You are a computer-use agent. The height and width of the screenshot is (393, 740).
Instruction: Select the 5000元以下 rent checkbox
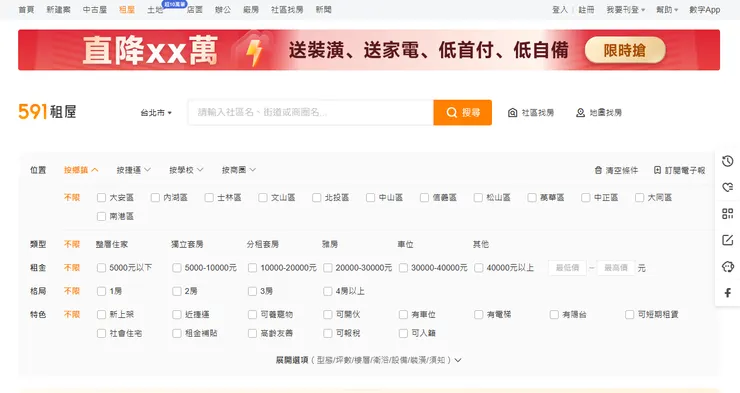pos(101,268)
